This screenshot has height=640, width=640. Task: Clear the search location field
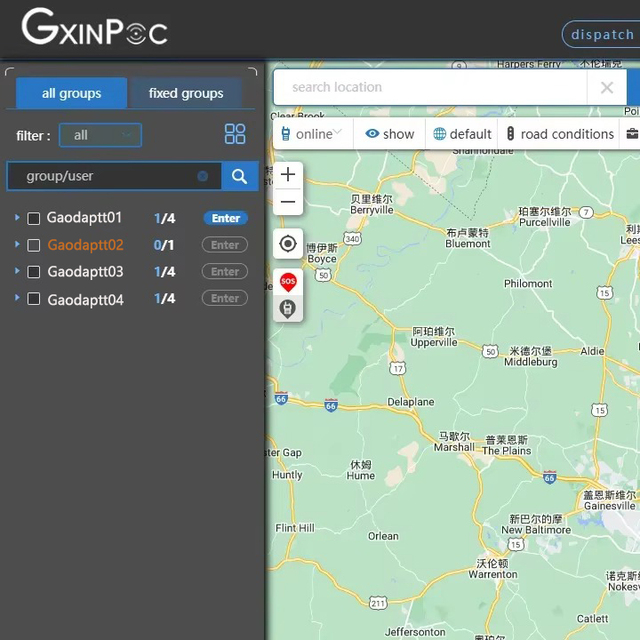pyautogui.click(x=607, y=87)
